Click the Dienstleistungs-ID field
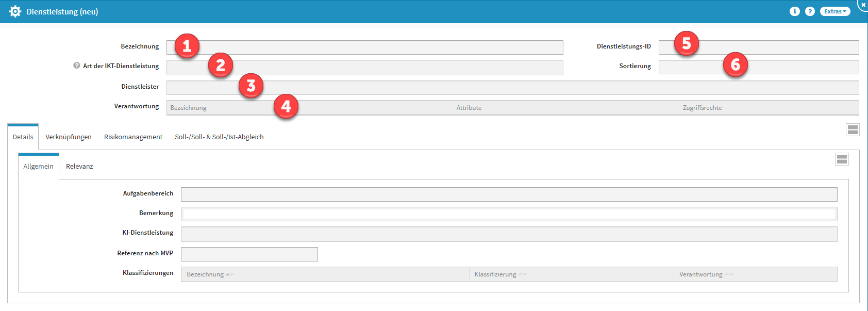 click(759, 47)
